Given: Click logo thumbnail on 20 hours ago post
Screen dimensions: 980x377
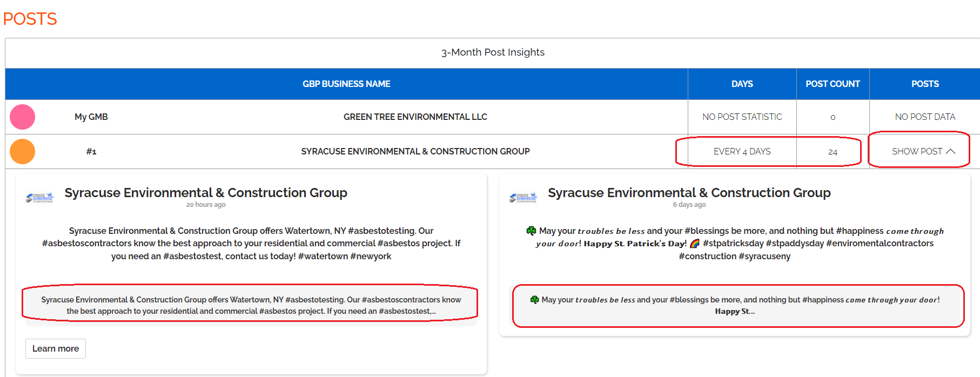Looking at the screenshot, I should 40,198.
